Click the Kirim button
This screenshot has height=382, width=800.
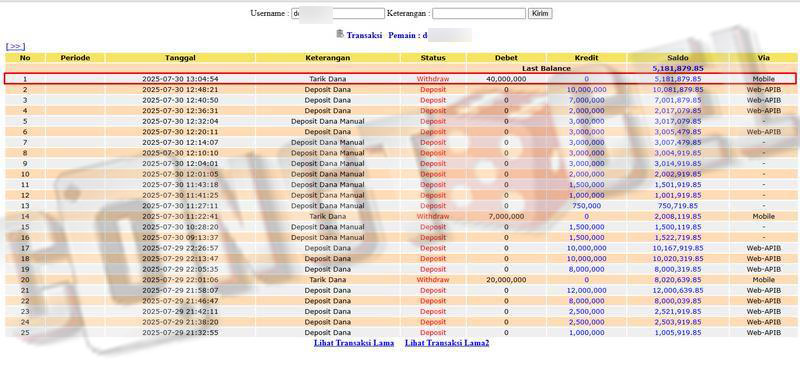[x=540, y=13]
